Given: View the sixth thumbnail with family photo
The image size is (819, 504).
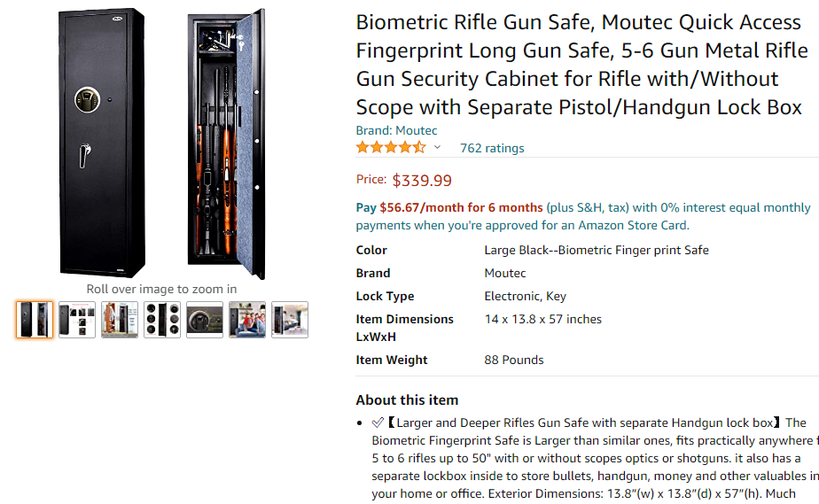Looking at the screenshot, I should pyautogui.click(x=247, y=320).
